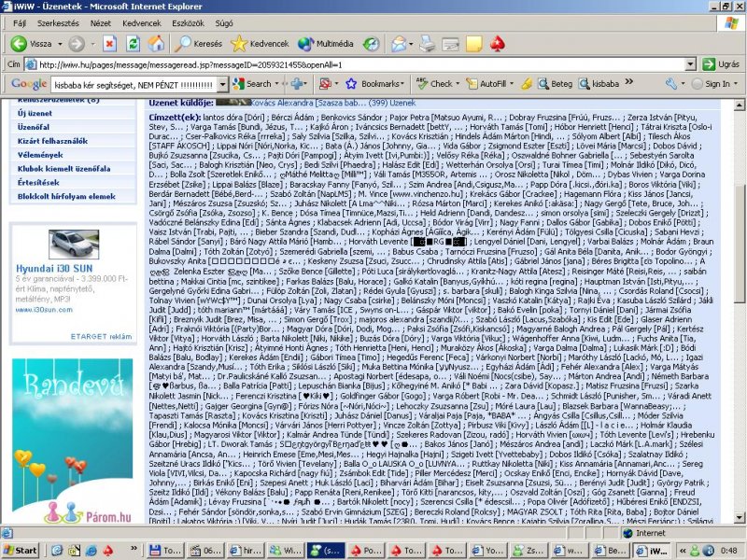
Task: Open Bookmarks star in Google toolbar
Action: click(x=375, y=84)
